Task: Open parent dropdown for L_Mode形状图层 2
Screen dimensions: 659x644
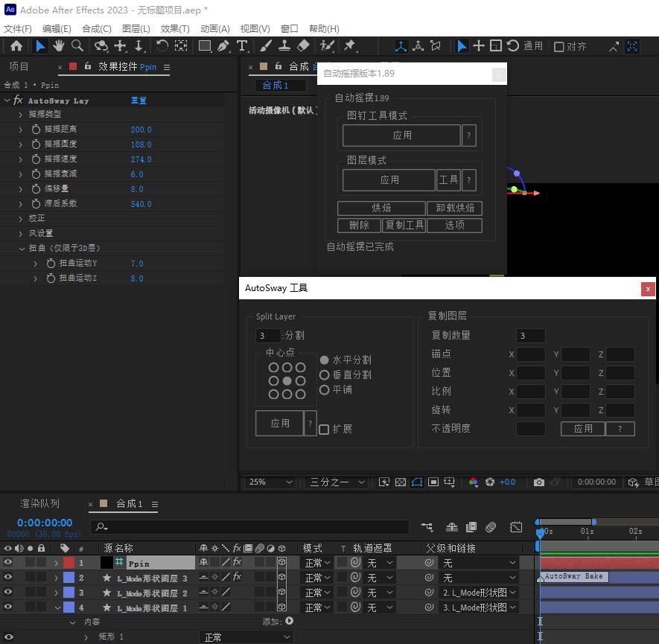Action: click(479, 593)
